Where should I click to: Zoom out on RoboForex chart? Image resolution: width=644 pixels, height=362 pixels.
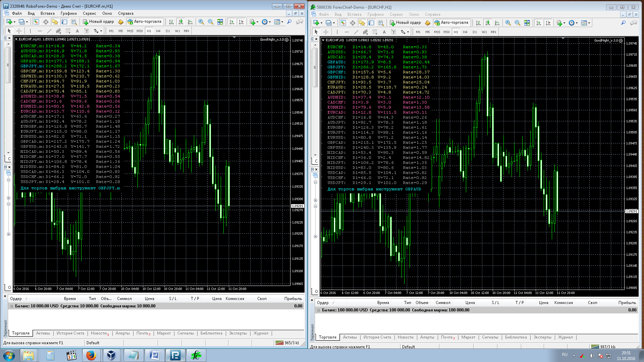(211, 22)
